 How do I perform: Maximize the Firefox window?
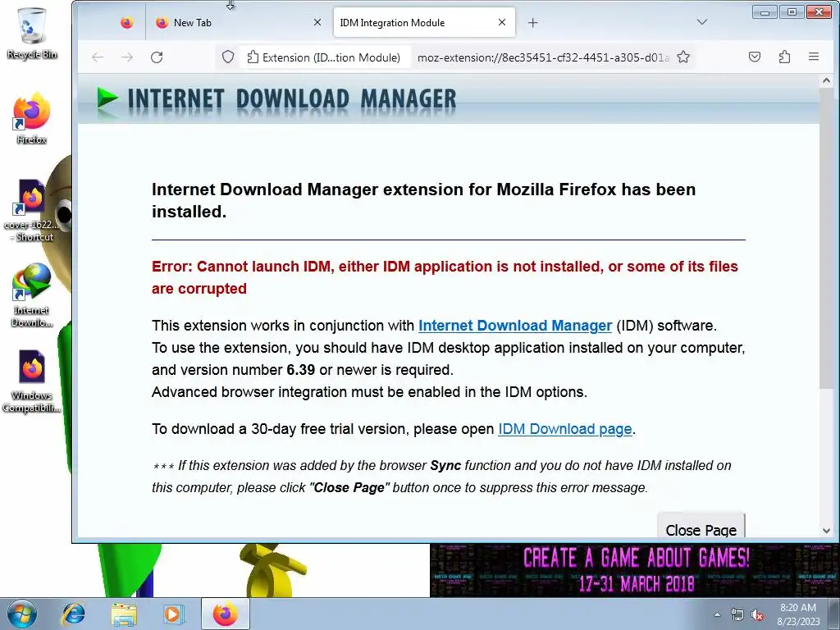tap(792, 11)
